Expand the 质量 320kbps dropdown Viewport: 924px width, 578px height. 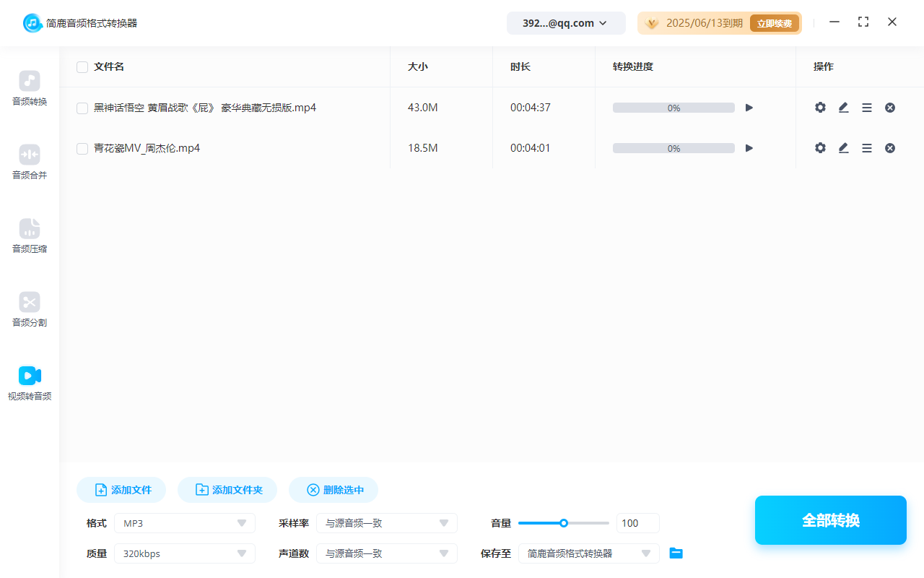184,553
